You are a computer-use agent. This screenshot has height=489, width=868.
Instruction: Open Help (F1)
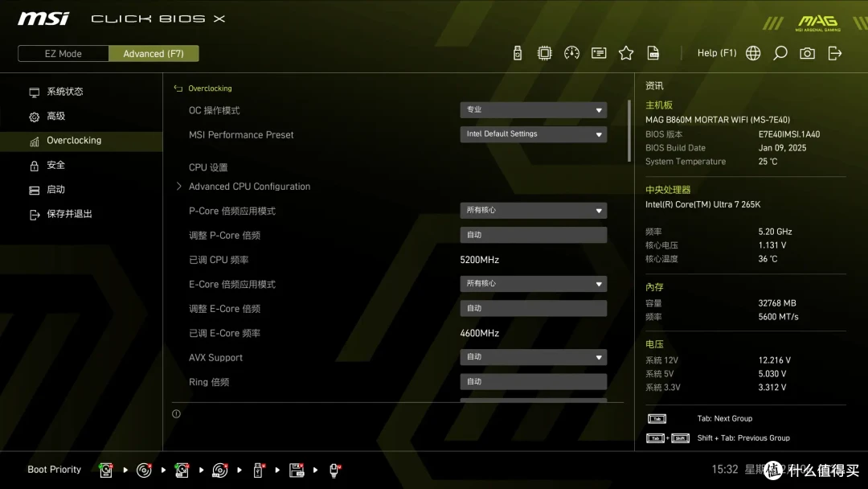(716, 53)
